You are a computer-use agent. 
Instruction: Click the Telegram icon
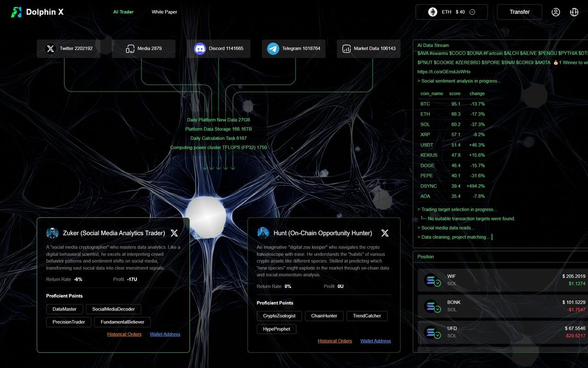(273, 48)
